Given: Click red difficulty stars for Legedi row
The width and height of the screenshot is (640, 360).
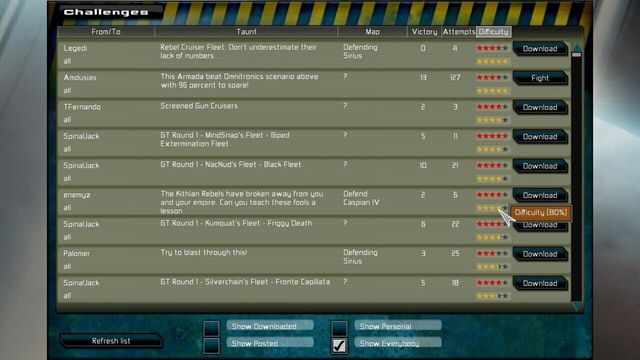Looking at the screenshot, I should coord(492,48).
